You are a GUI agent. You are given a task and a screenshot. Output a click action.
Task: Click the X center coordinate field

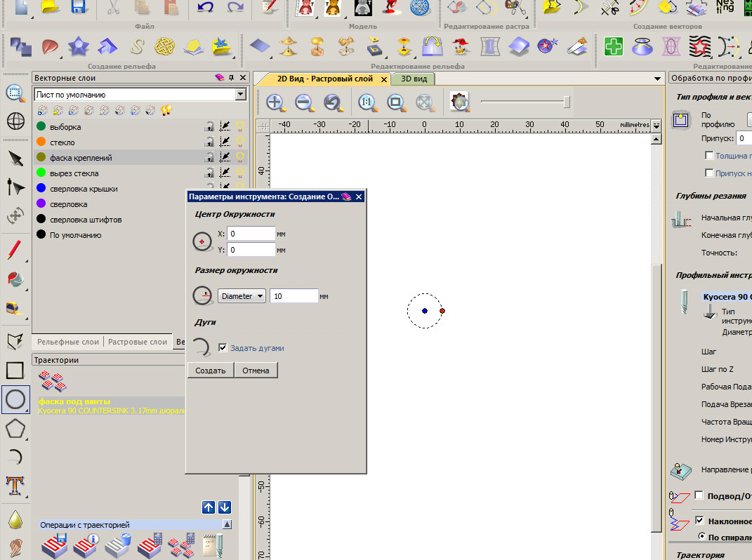click(251, 234)
